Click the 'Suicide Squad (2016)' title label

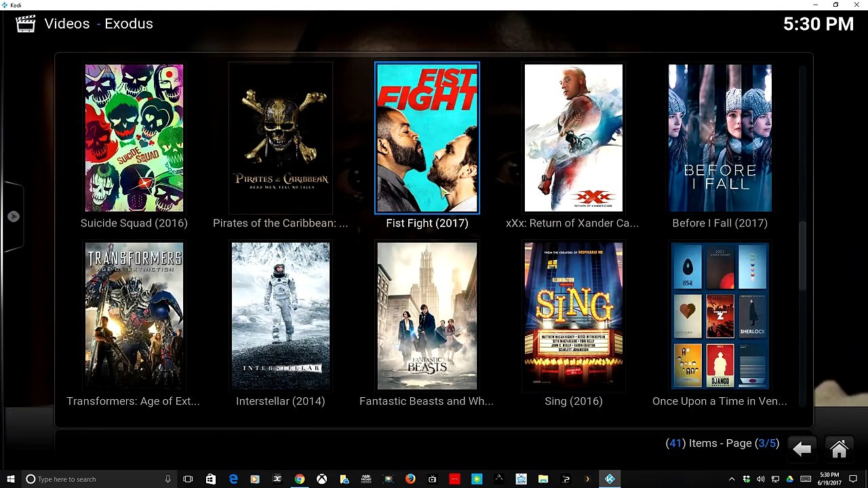click(x=134, y=223)
